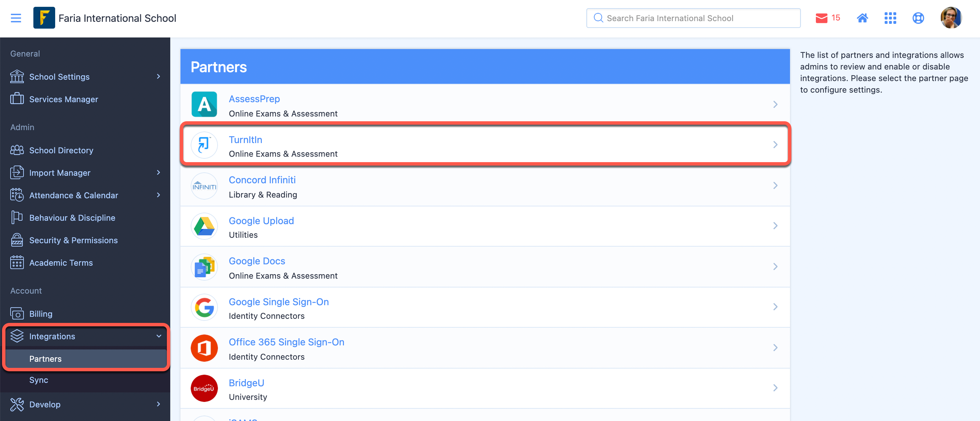
Task: Click the Google G logo icon
Action: (204, 307)
